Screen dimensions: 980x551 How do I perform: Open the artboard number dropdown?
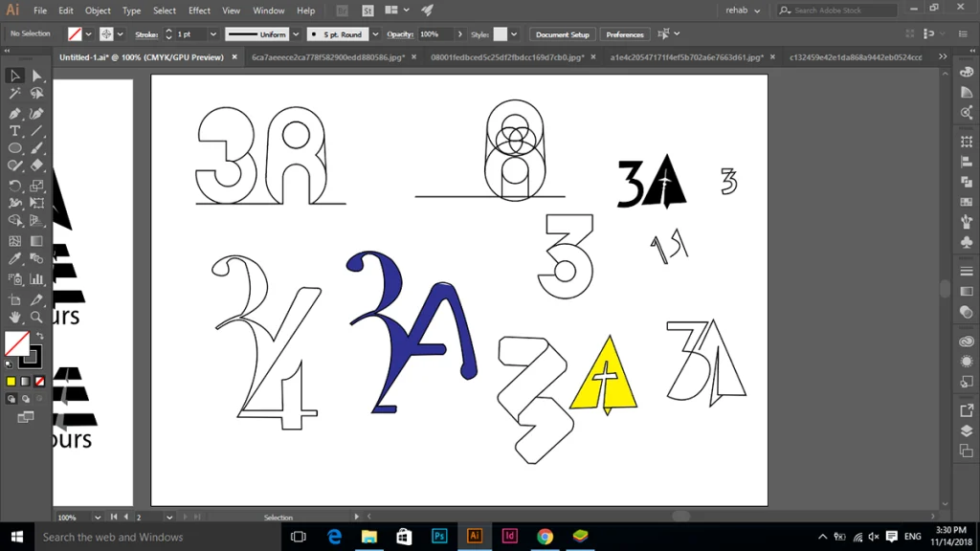tap(168, 518)
